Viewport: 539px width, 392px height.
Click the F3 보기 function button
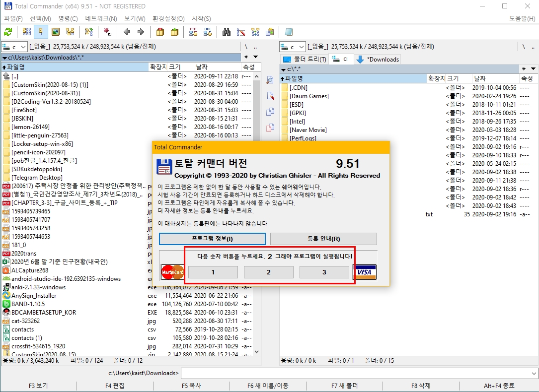(x=38, y=386)
